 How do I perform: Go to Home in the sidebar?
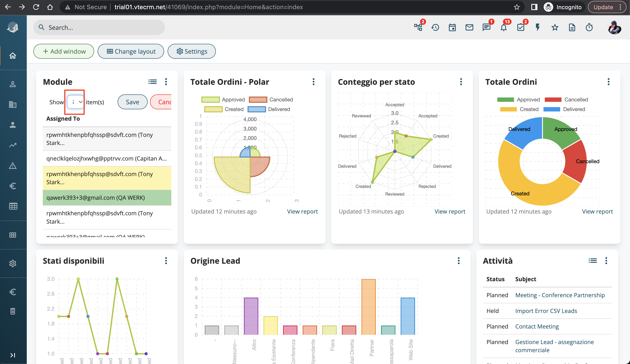tap(13, 55)
